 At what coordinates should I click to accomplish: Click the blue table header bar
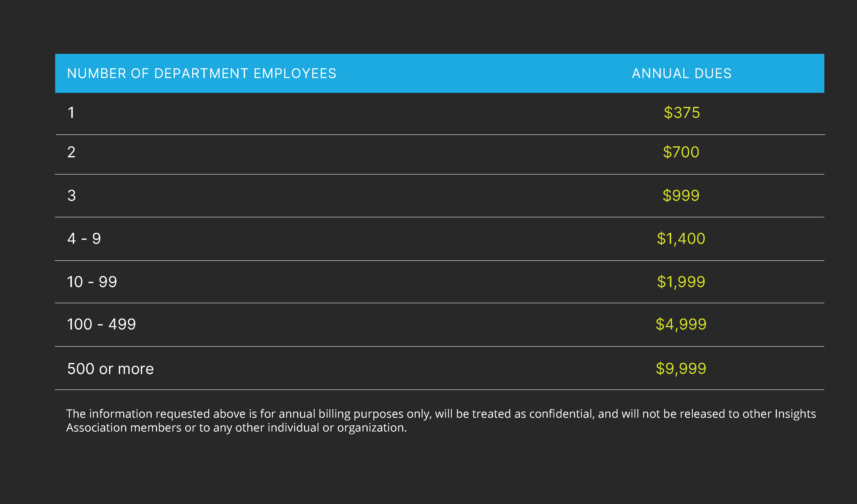[440, 73]
